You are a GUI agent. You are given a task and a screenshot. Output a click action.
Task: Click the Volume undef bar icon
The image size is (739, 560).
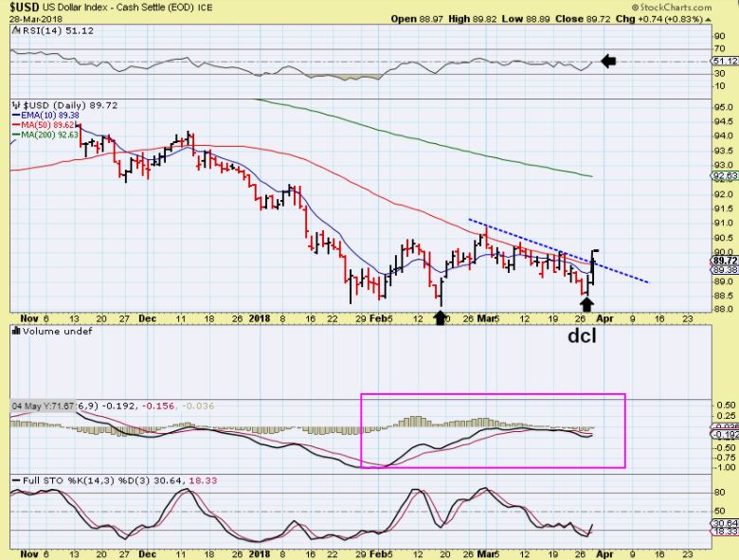(15, 331)
